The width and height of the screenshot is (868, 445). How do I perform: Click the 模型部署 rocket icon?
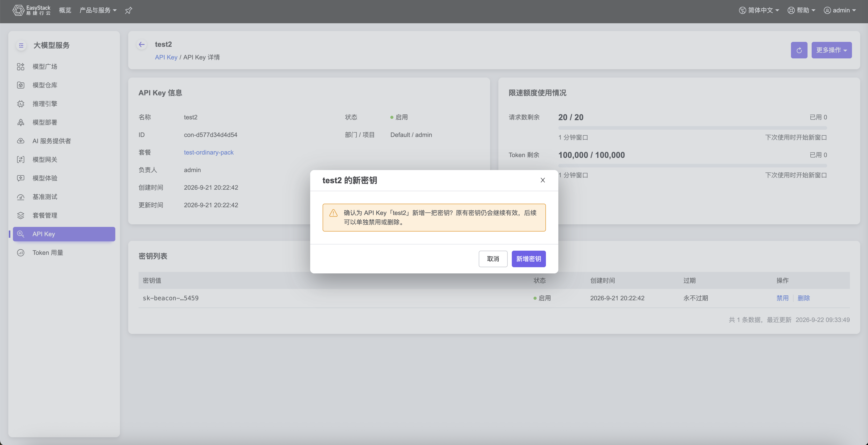pos(21,122)
